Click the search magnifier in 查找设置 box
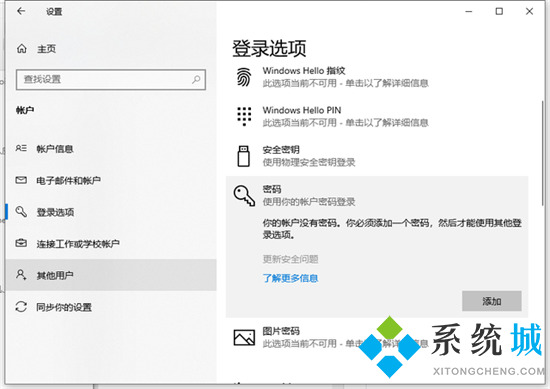 (196, 80)
